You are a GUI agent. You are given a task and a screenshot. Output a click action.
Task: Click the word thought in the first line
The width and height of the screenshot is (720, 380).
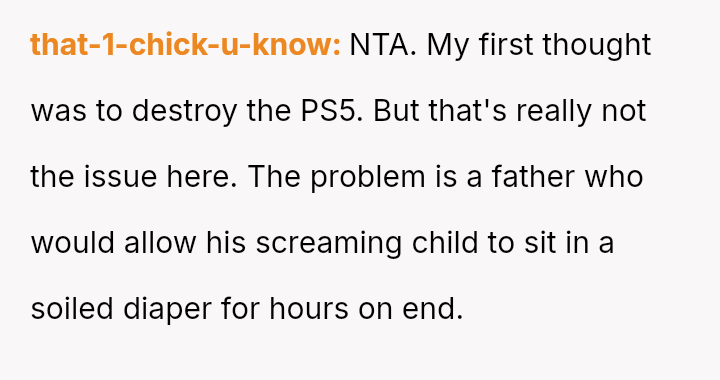[x=596, y=46]
